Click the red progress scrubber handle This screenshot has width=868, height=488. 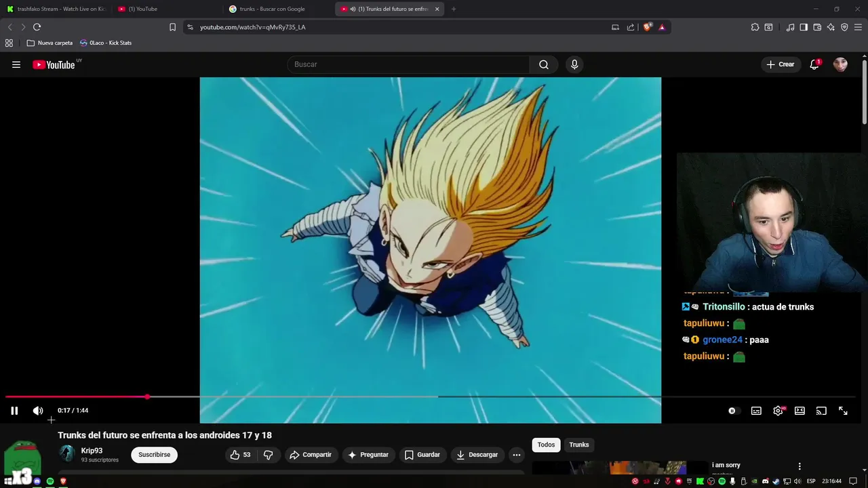(x=147, y=396)
